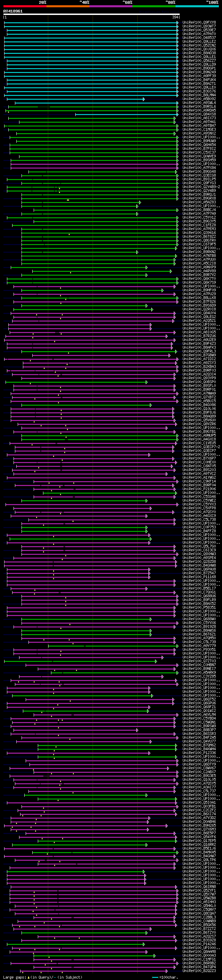Click the UniRef100_A5B092 hit label
Viewport: 222px width, 980px height.
coord(199,99)
